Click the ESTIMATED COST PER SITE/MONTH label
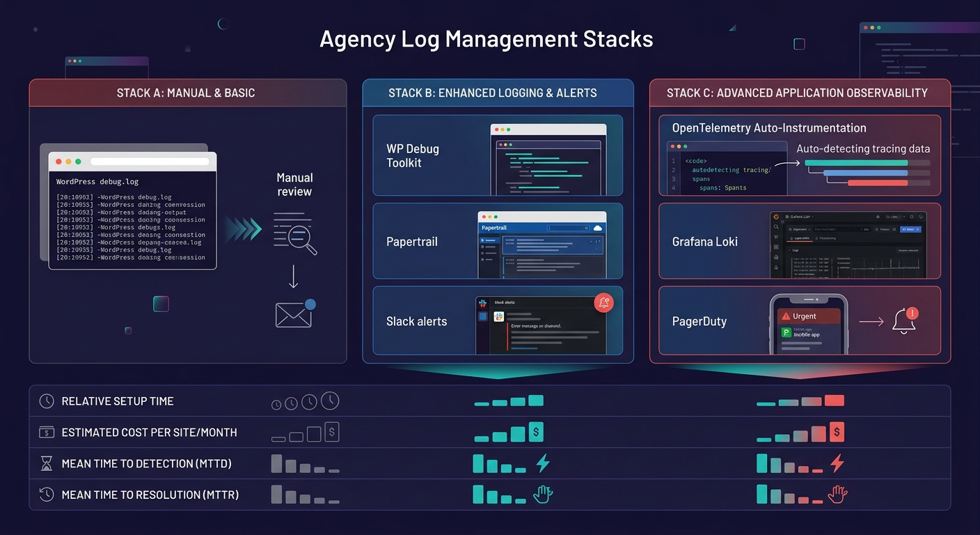The image size is (980, 535). (149, 433)
